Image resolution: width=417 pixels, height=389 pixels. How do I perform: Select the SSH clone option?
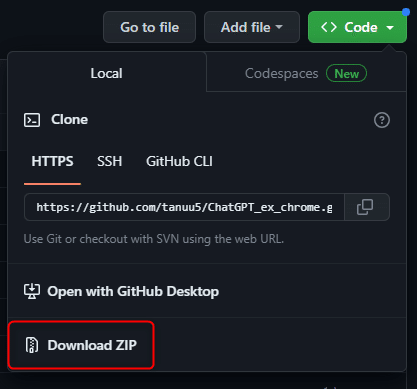[110, 162]
